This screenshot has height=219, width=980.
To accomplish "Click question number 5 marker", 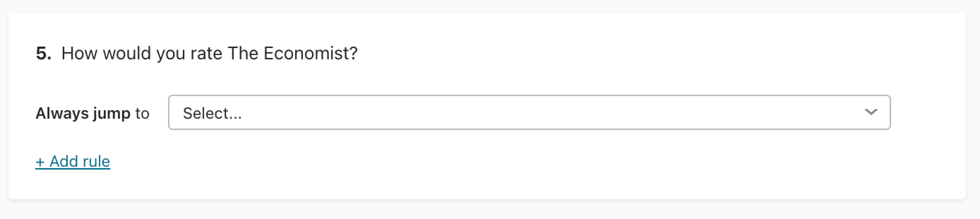I will point(44,53).
